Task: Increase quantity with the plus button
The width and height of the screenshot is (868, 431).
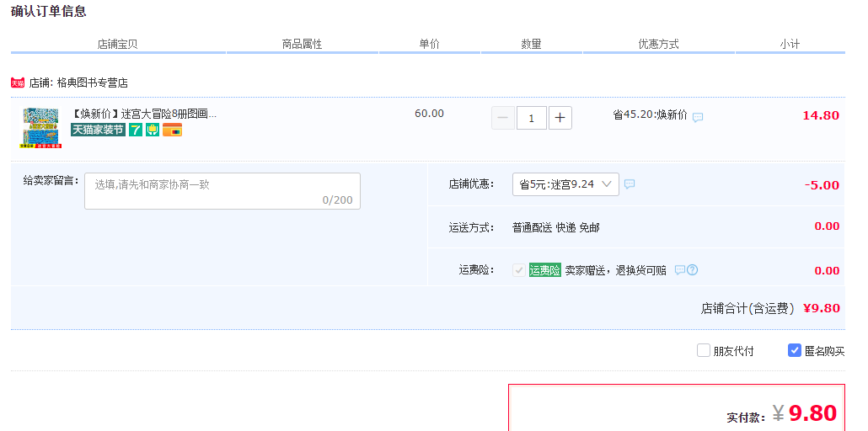Action: pos(560,118)
